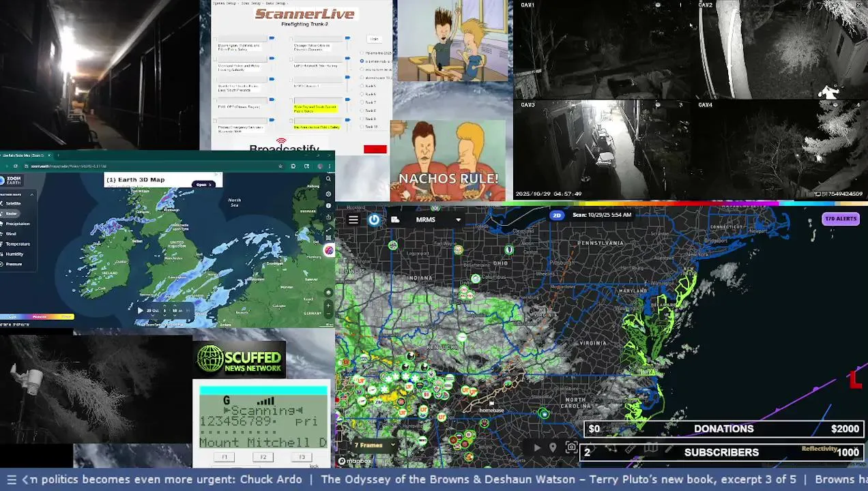Click Open on Earth 3D Map ad
Viewport: 868px width, 491px height.
(203, 185)
